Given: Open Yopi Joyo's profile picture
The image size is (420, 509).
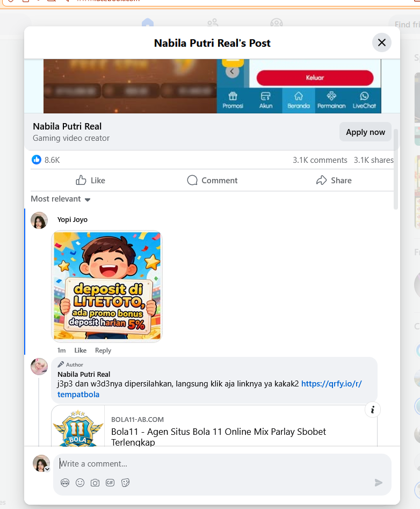Looking at the screenshot, I should pyautogui.click(x=39, y=220).
